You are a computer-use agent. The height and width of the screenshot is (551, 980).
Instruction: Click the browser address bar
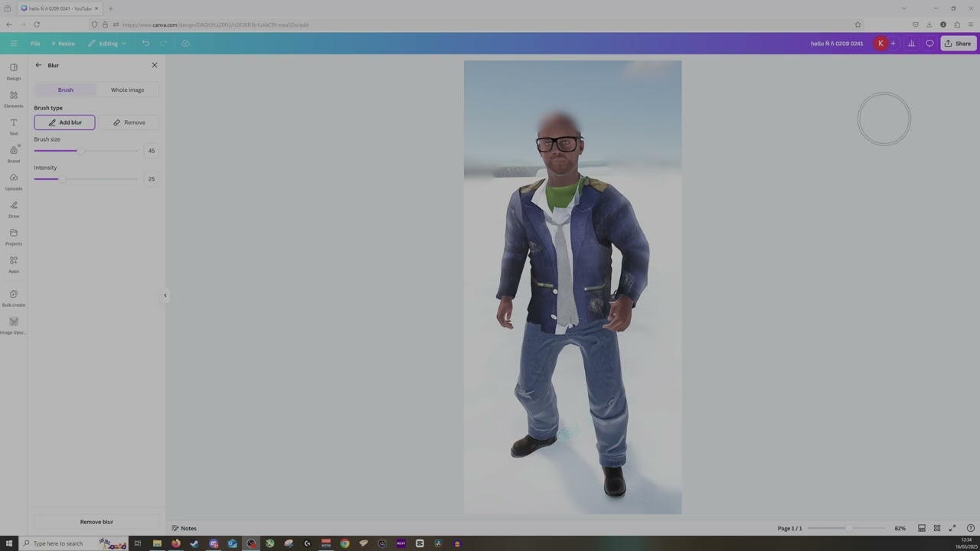(475, 24)
